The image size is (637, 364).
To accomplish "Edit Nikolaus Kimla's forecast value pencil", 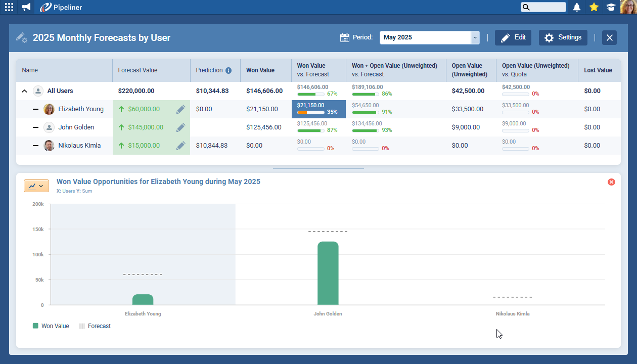I will point(181,146).
